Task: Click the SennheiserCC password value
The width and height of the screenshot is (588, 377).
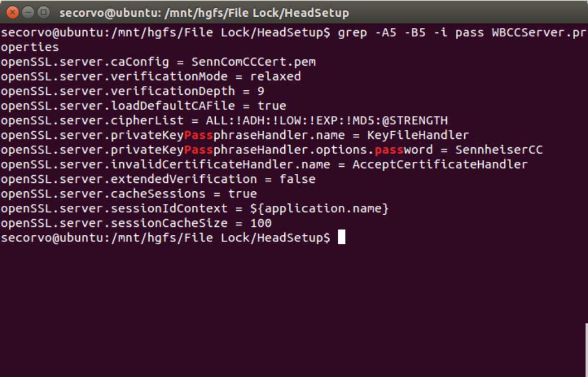Action: (499, 149)
